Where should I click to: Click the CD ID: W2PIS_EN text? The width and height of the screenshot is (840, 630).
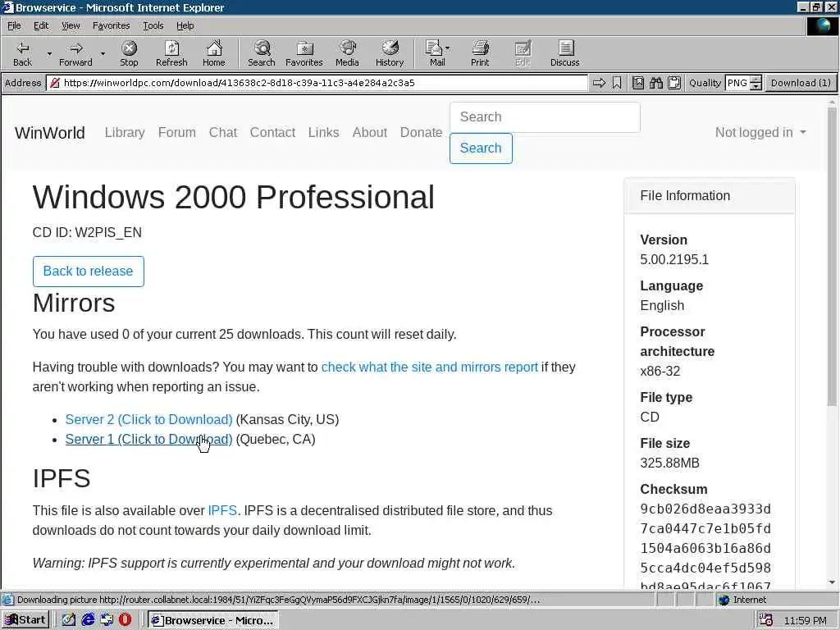pos(87,232)
